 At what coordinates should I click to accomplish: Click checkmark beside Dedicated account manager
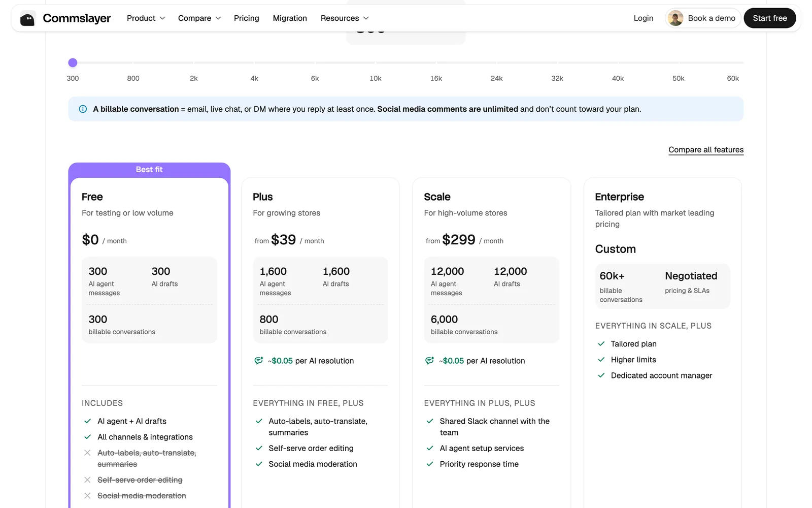(x=601, y=375)
